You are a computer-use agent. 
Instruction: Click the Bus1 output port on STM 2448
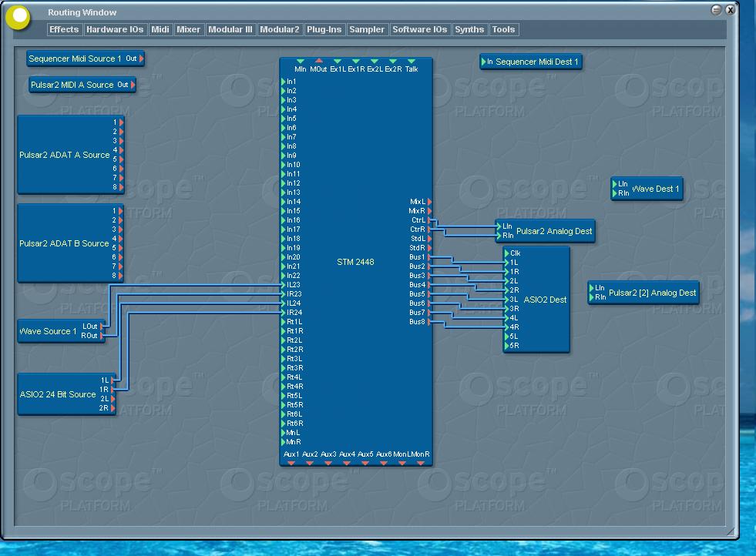pos(429,257)
